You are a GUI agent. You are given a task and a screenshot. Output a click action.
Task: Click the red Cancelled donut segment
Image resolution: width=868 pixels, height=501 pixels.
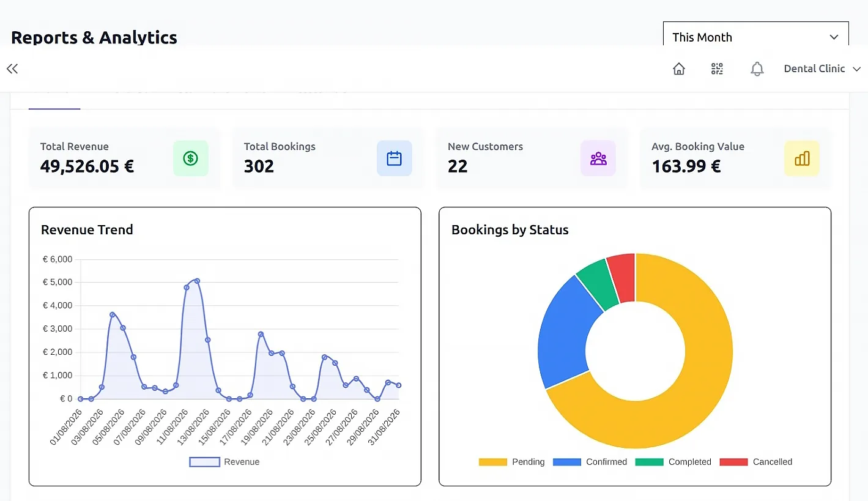coord(623,278)
